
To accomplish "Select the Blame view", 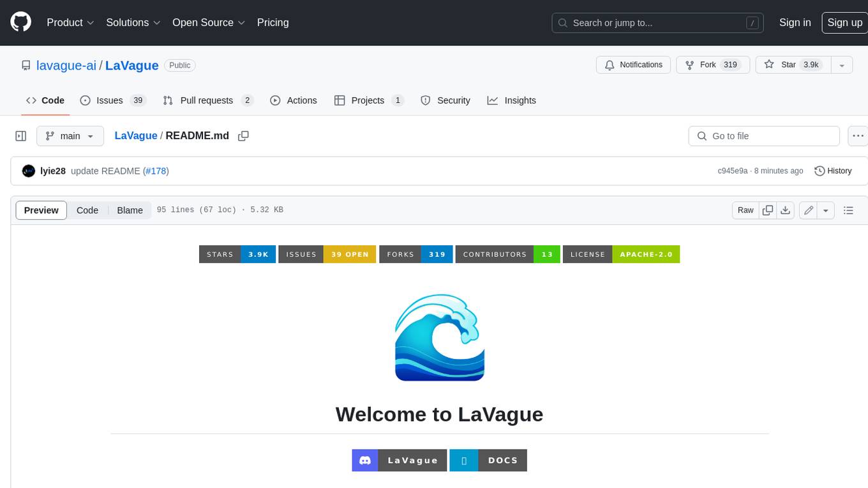I will pos(130,210).
